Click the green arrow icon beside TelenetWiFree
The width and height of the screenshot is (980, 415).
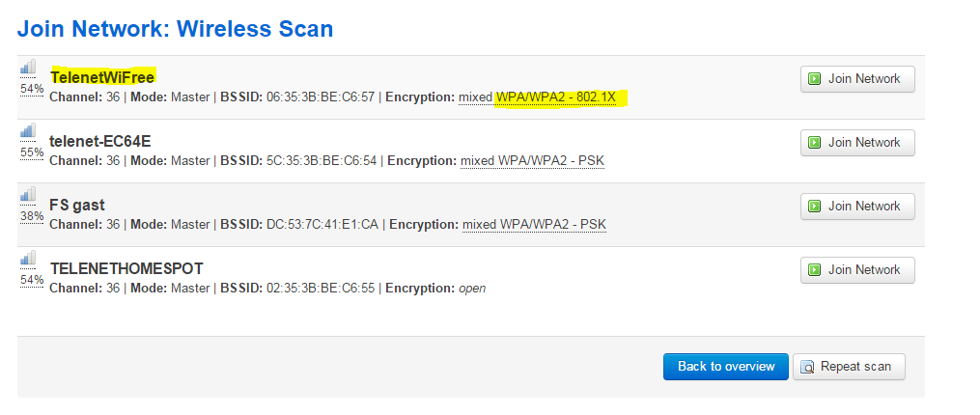(x=815, y=79)
